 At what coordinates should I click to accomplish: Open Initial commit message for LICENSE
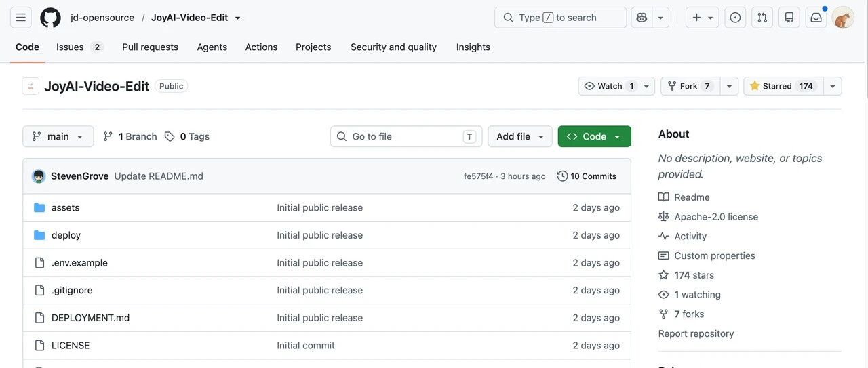[306, 346]
